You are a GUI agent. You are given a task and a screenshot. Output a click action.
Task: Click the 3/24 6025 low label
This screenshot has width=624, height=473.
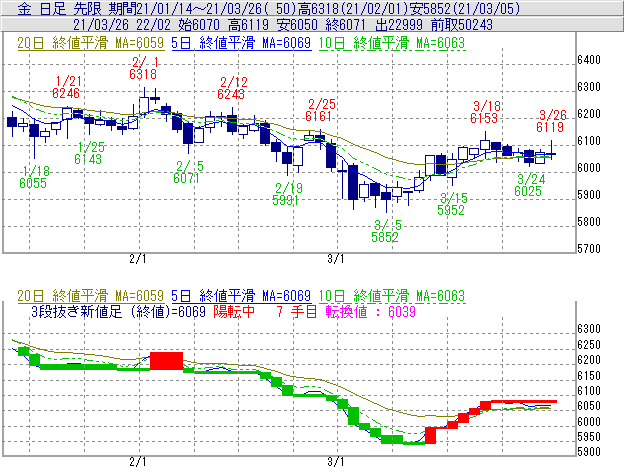[529, 185]
